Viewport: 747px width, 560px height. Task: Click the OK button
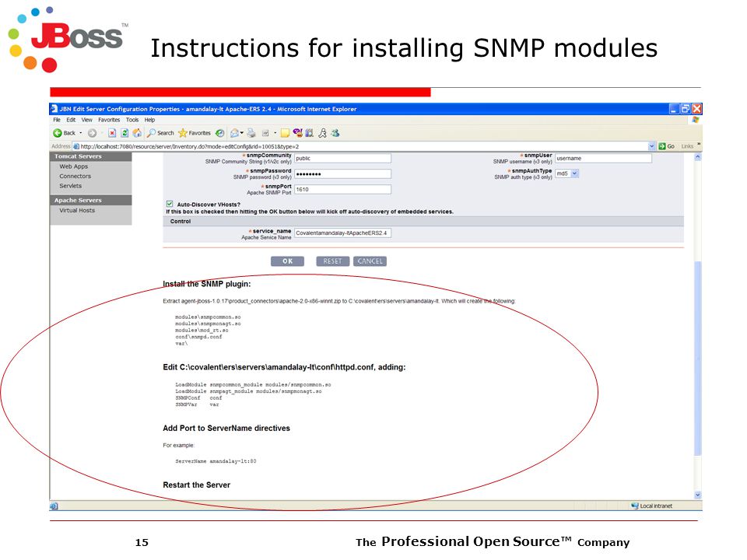[287, 261]
